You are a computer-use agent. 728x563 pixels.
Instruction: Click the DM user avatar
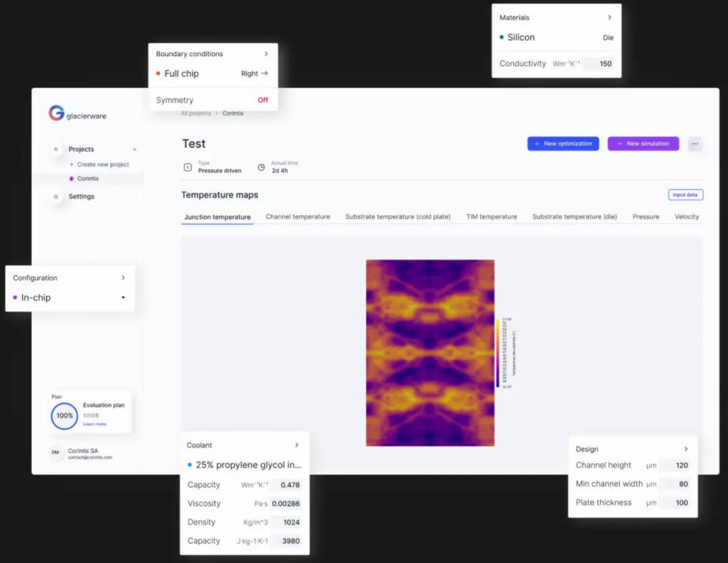[56, 453]
